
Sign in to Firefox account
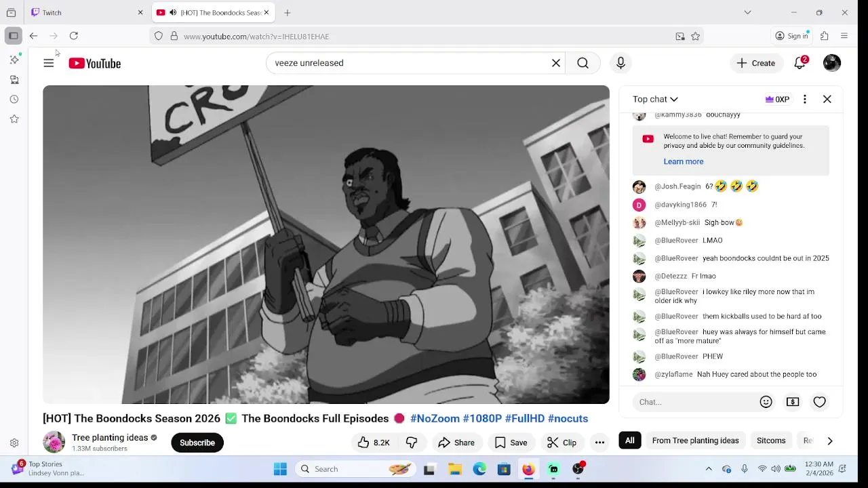792,36
